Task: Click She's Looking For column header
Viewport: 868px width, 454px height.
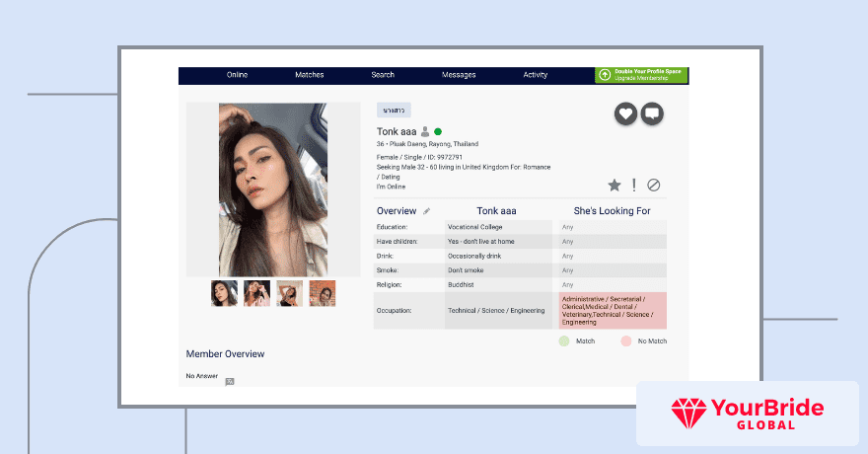Action: click(x=612, y=211)
